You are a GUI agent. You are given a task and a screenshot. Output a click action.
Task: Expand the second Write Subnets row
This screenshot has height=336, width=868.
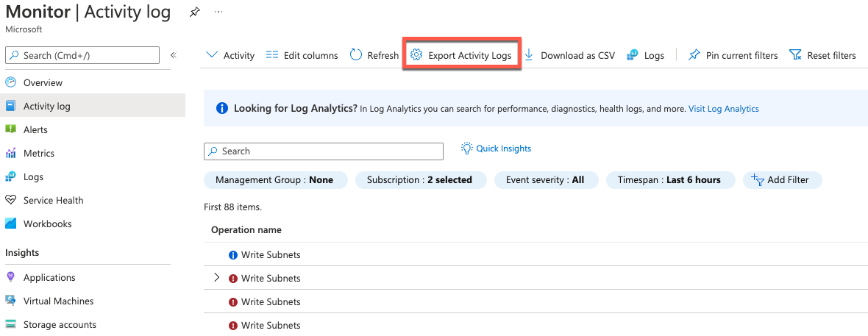(216, 278)
